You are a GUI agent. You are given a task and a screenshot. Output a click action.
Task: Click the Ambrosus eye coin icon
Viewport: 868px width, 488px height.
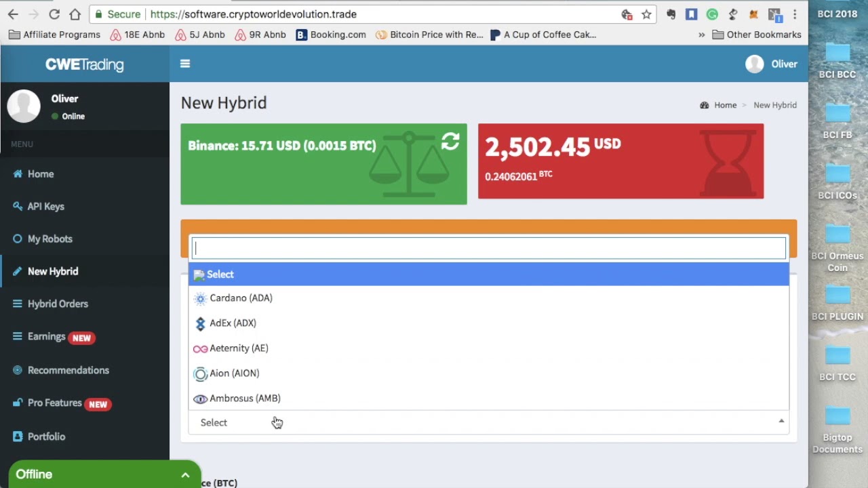tap(200, 399)
